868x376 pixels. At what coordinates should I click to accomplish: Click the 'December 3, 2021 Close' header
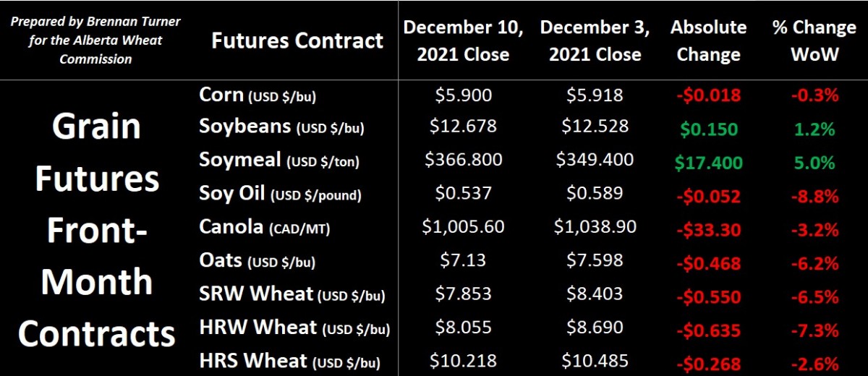pyautogui.click(x=595, y=40)
